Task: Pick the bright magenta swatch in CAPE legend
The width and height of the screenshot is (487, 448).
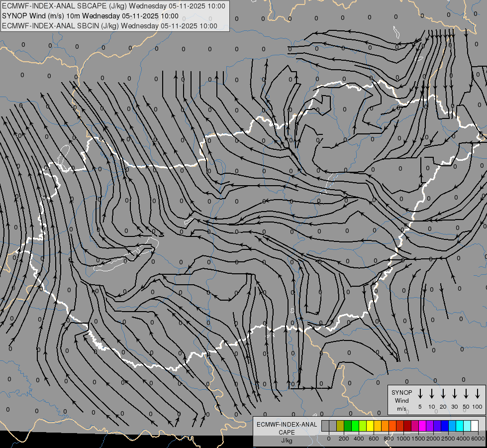Action: click(x=423, y=426)
